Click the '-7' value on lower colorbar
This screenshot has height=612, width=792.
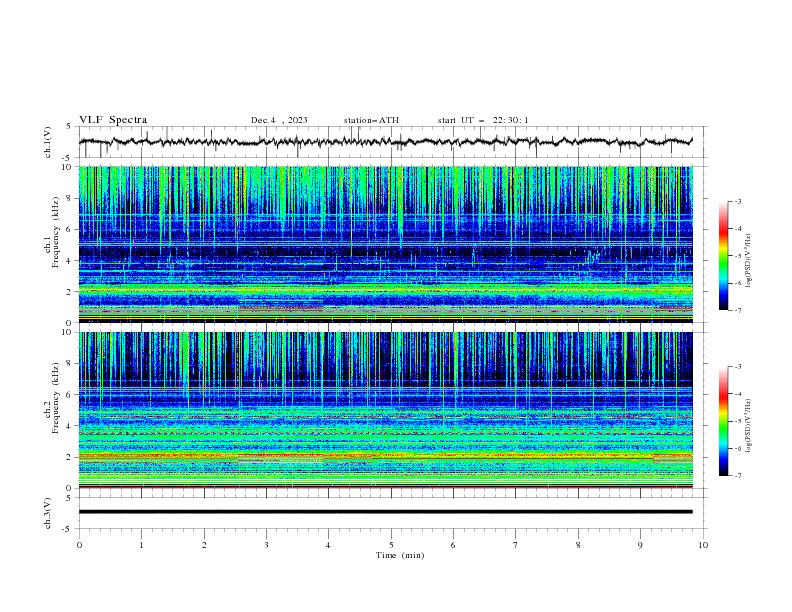(x=737, y=475)
